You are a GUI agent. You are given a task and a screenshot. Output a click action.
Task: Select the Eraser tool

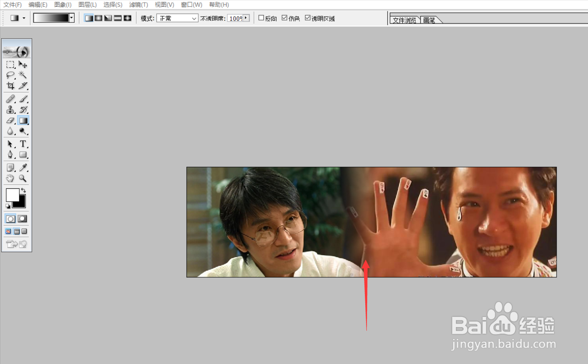click(10, 121)
